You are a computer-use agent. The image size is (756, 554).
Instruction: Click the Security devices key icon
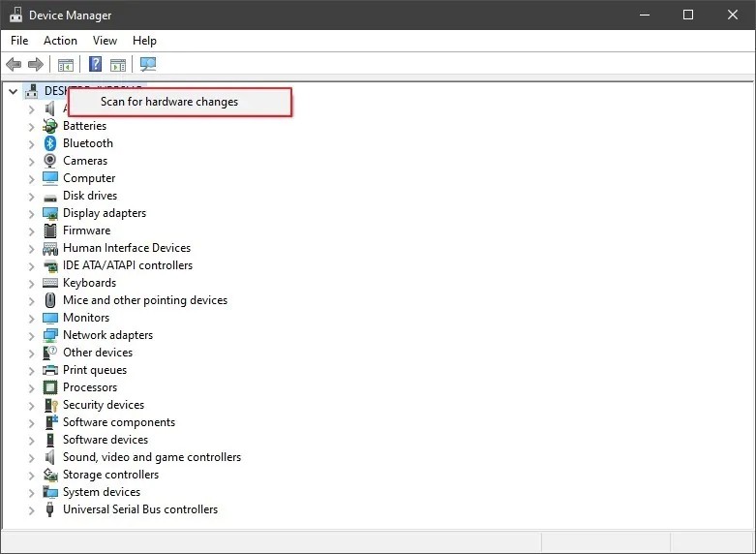[50, 405]
